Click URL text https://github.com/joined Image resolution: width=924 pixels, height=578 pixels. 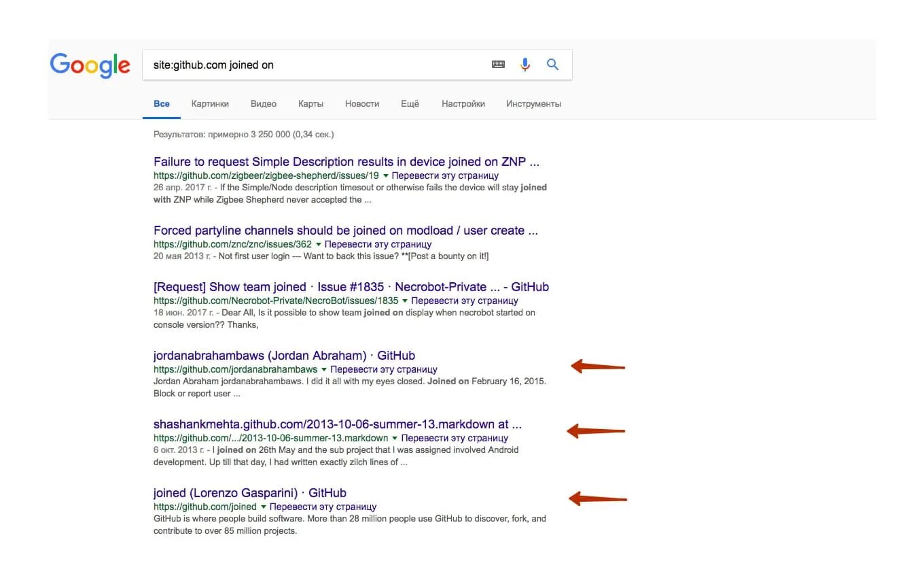[x=205, y=507]
